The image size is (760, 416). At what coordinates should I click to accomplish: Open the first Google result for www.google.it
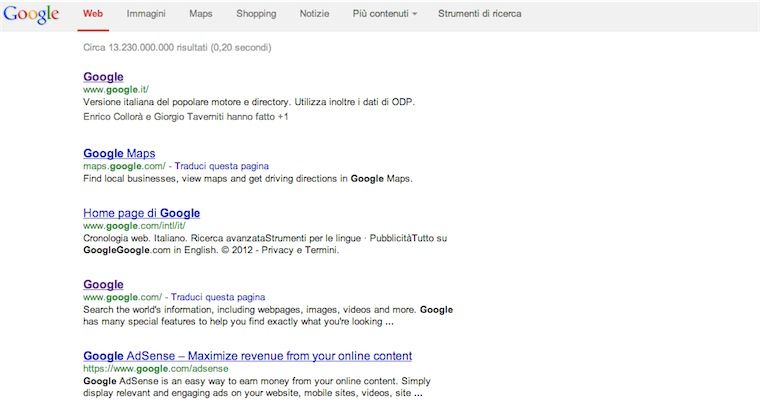pyautogui.click(x=103, y=77)
